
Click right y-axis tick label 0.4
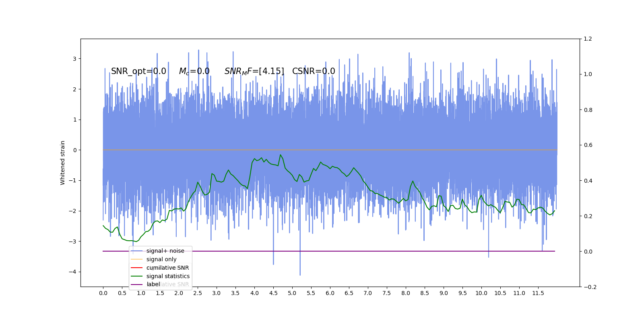(588, 181)
